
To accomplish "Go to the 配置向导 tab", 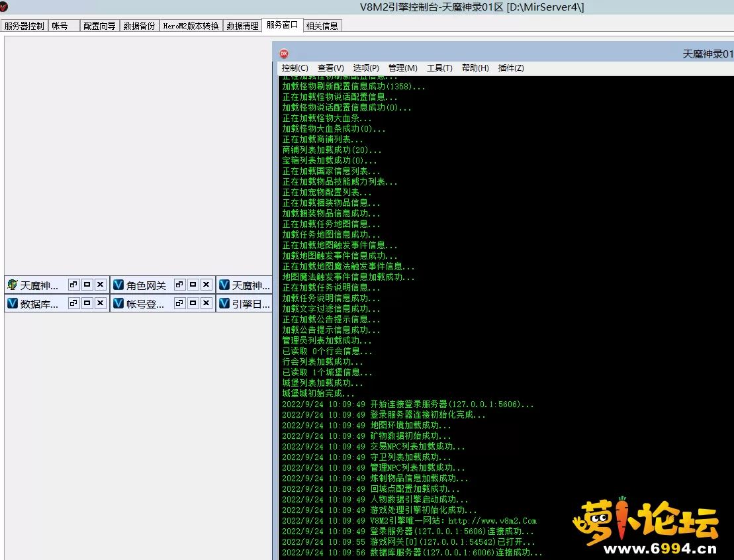I will point(99,26).
